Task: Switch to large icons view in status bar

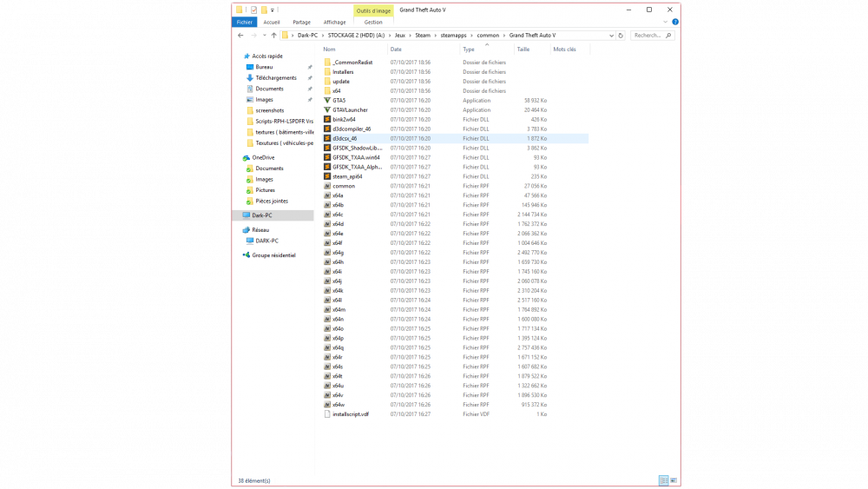Action: (674, 480)
